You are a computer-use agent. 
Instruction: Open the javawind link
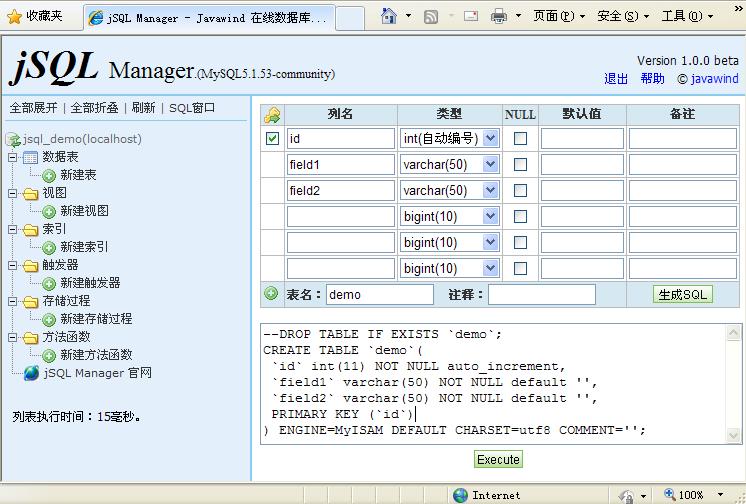click(715, 79)
